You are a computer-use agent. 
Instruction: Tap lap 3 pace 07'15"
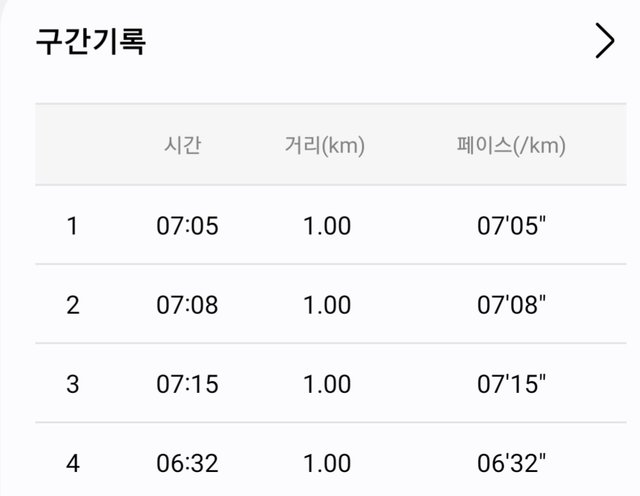(511, 384)
